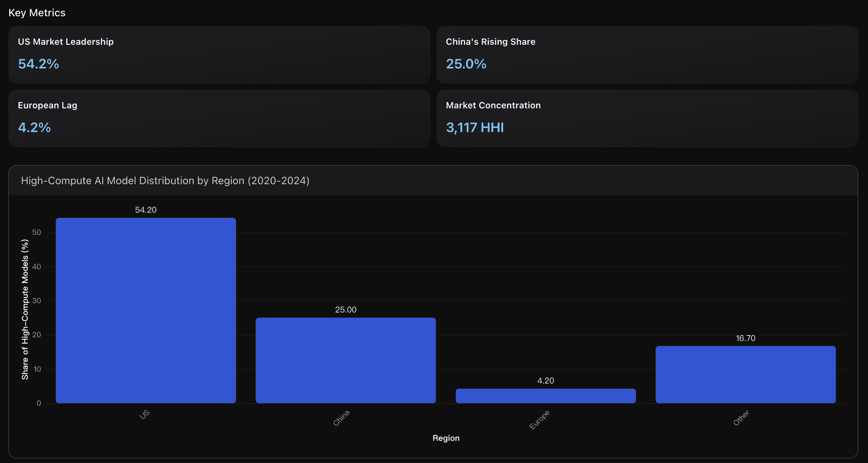Screen dimensions: 868x463
Task: Click the Europe bar in the chart
Action: (545, 396)
